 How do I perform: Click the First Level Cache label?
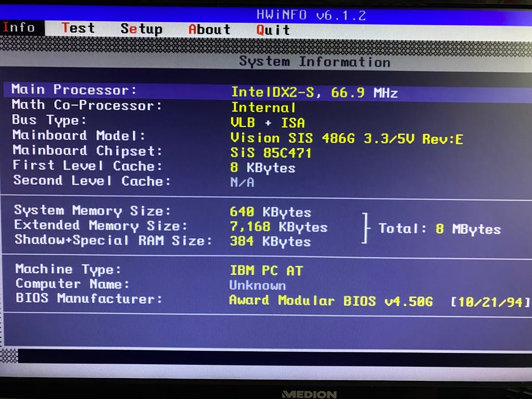coord(87,166)
